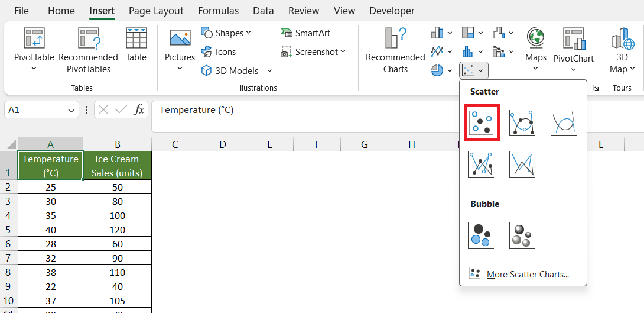Select Scatter with Smooth Lines and Markers

coord(522,123)
